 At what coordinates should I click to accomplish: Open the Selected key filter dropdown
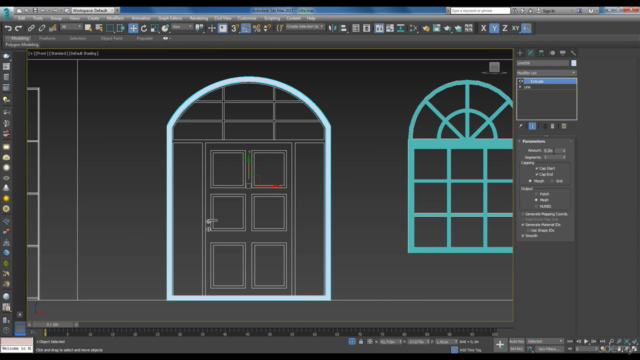[x=545, y=341]
